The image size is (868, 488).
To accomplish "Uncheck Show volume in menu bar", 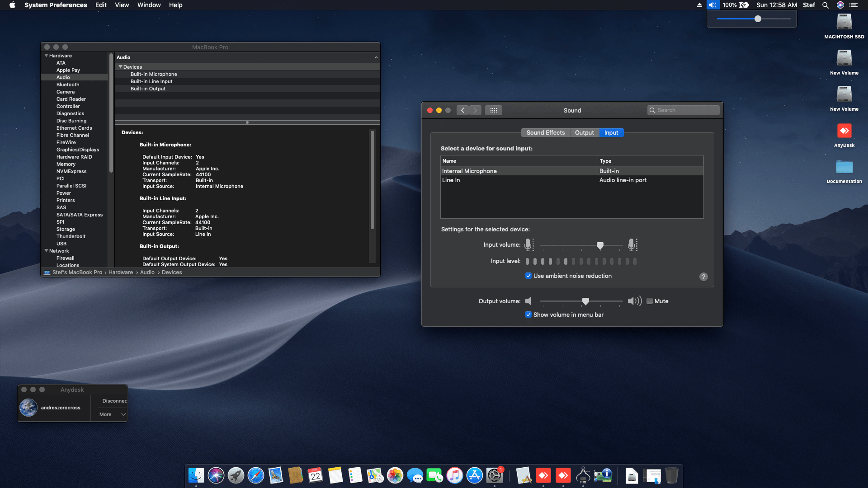I will (528, 314).
